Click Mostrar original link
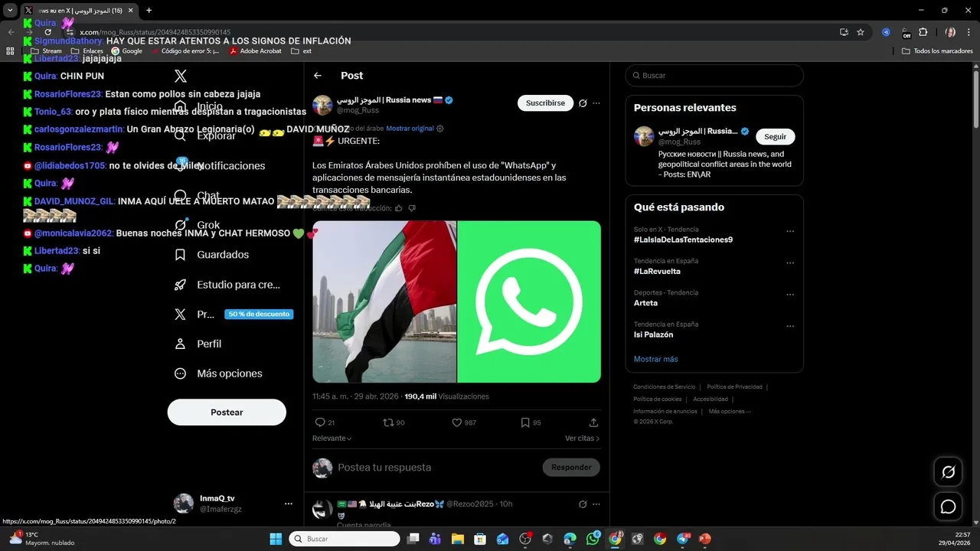This screenshot has width=980, height=551. [x=410, y=129]
